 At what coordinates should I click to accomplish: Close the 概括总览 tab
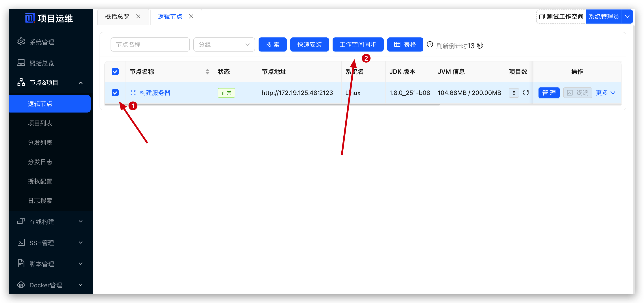coord(138,17)
